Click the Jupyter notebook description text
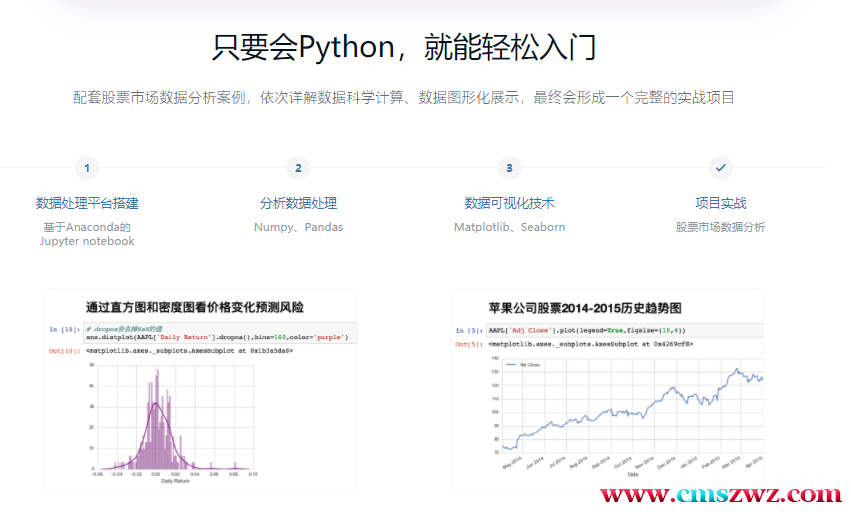The image size is (851, 512). (x=87, y=241)
